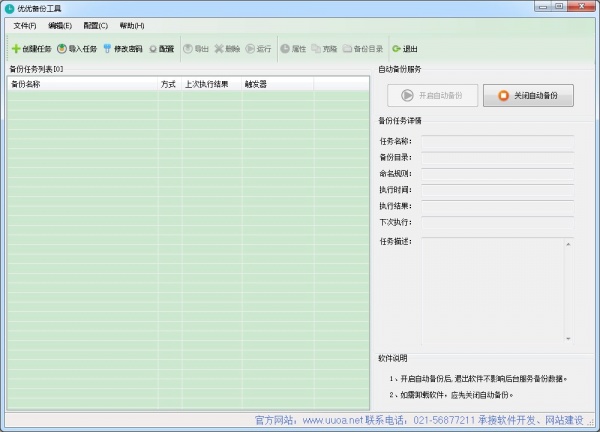Click the 任务描述 scrollbar up arrow
The width and height of the screenshot is (600, 432).
(x=568, y=244)
